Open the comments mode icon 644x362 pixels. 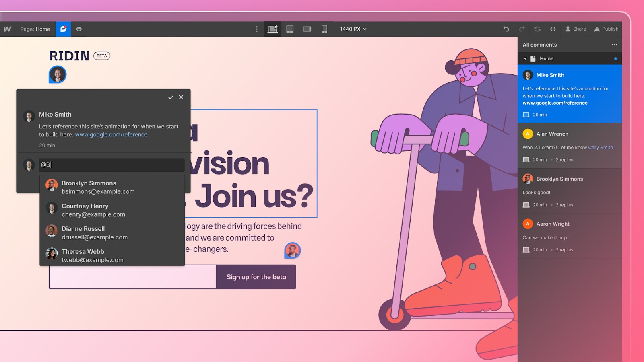click(63, 29)
